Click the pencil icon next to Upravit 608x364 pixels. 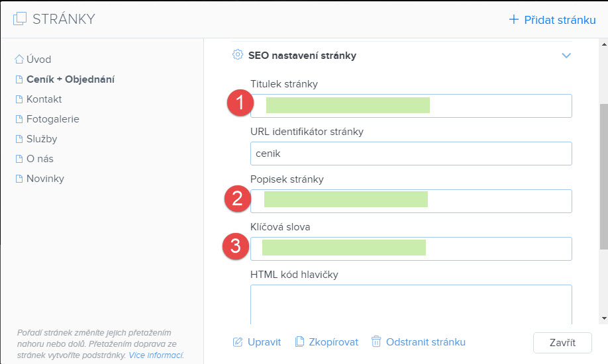click(237, 342)
